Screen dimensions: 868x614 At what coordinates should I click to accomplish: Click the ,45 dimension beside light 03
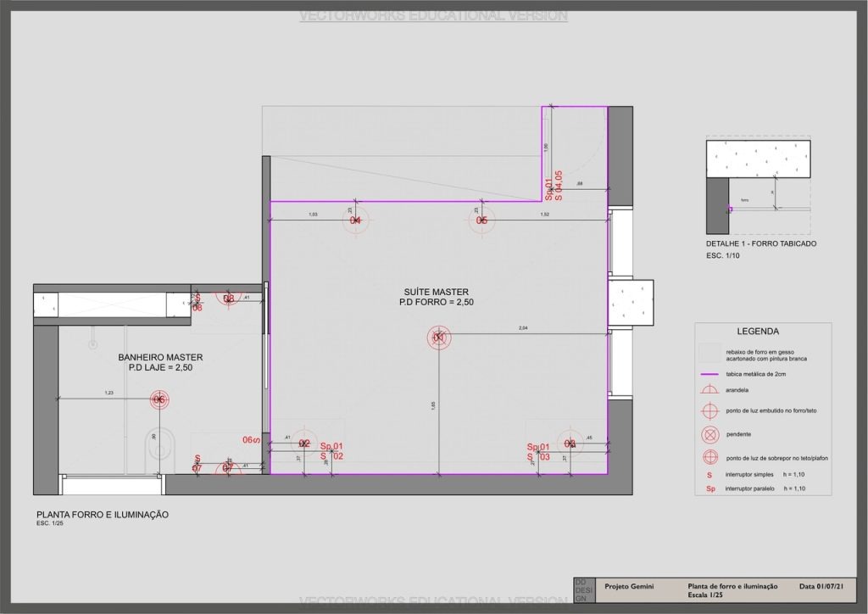point(589,438)
